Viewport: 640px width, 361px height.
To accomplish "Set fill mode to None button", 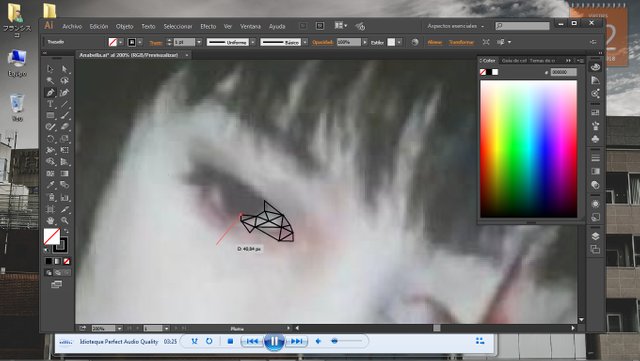I will 67,261.
